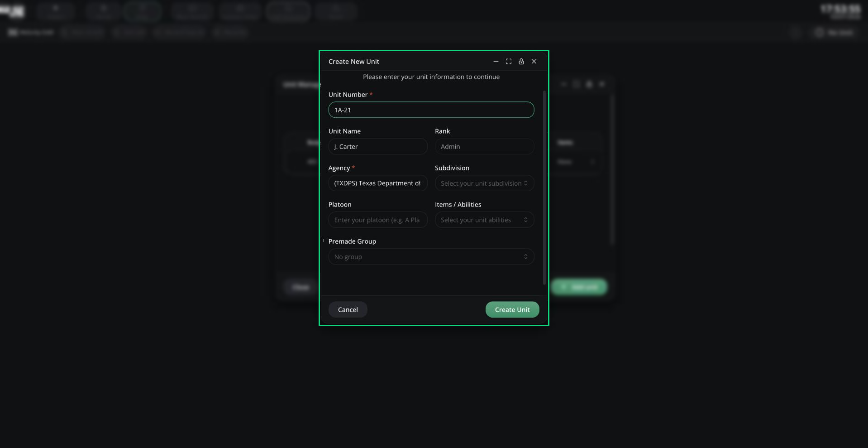Click the blurred green Add unit button behind
This screenshot has width=868, height=448.
click(579, 287)
